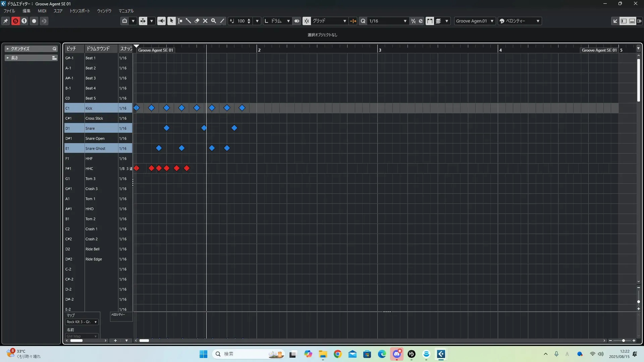Toggle the red Solo Editor button

[x=15, y=21]
